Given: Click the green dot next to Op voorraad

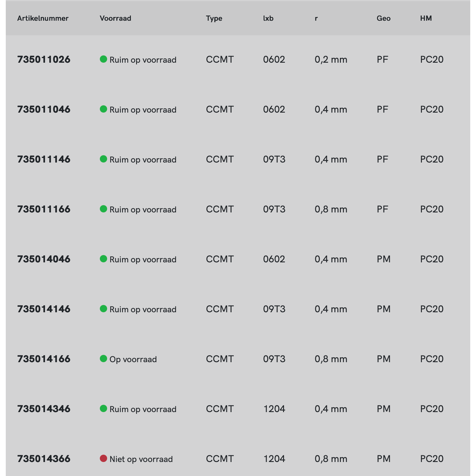Looking at the screenshot, I should [103, 359].
